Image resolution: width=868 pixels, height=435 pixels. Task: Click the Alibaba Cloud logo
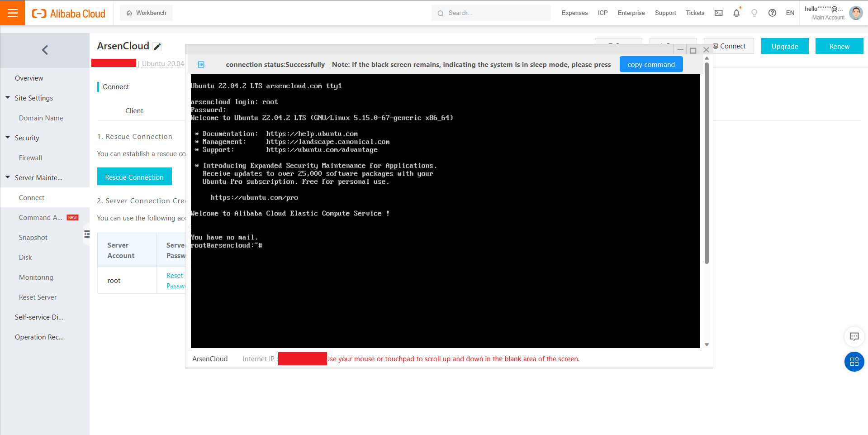coord(68,14)
